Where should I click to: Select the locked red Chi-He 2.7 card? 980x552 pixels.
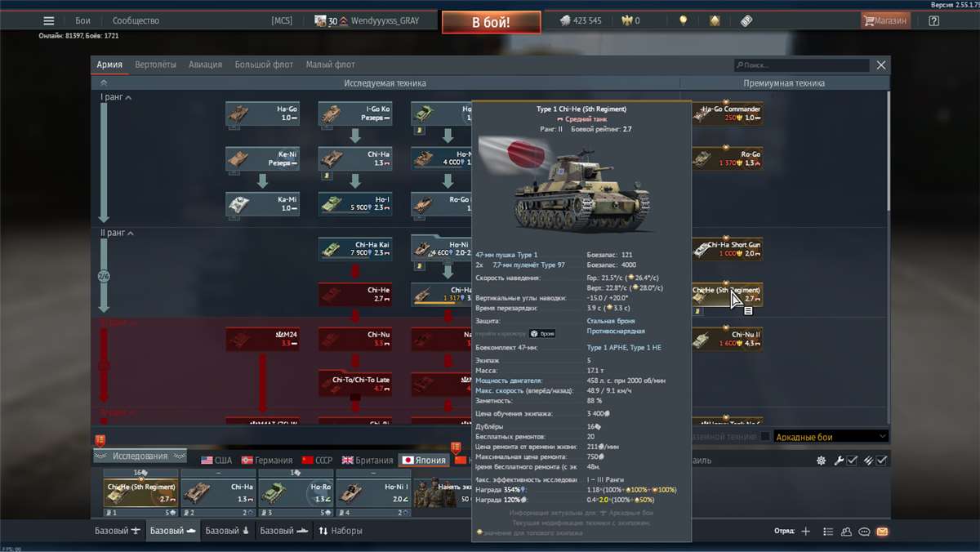click(x=355, y=294)
